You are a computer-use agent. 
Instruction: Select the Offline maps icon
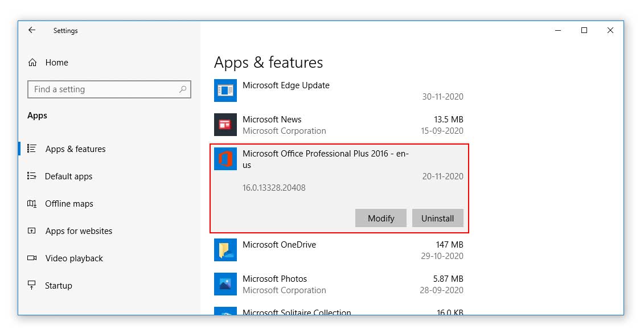pyautogui.click(x=32, y=203)
